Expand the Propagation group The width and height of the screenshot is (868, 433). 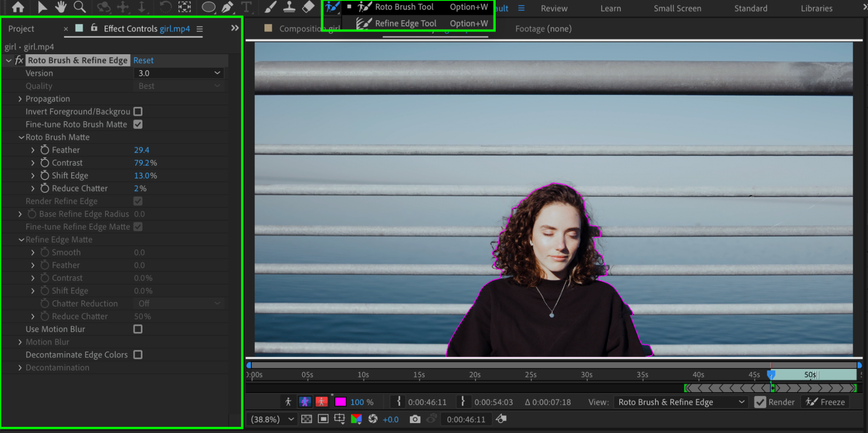pyautogui.click(x=20, y=99)
